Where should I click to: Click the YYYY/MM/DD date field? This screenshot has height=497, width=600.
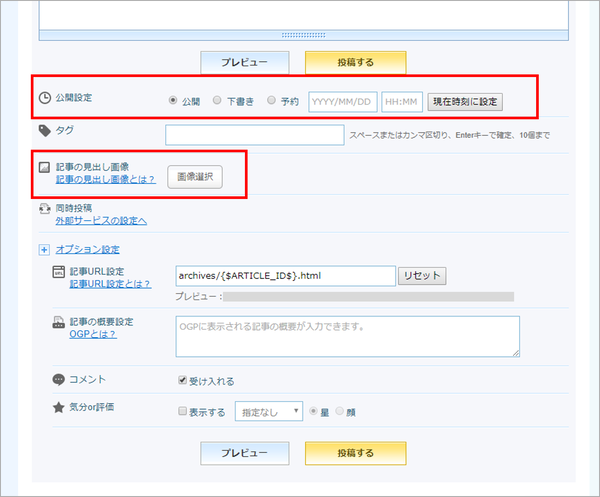343,102
